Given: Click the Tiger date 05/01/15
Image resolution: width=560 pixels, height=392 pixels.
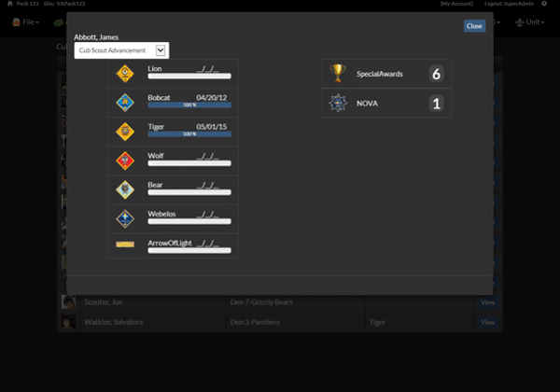Looking at the screenshot, I should tap(212, 127).
